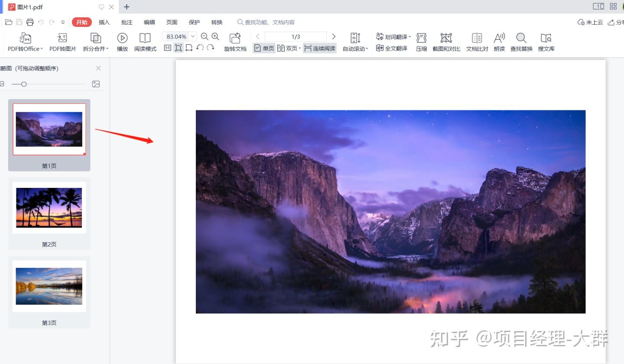Screen dimensions: 624x364
Task: Click the page number field showing 1/3
Action: point(296,36)
